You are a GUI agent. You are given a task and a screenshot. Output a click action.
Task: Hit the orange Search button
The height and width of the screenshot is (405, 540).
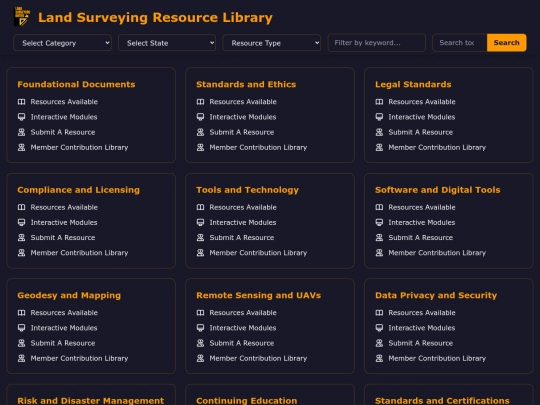(507, 43)
